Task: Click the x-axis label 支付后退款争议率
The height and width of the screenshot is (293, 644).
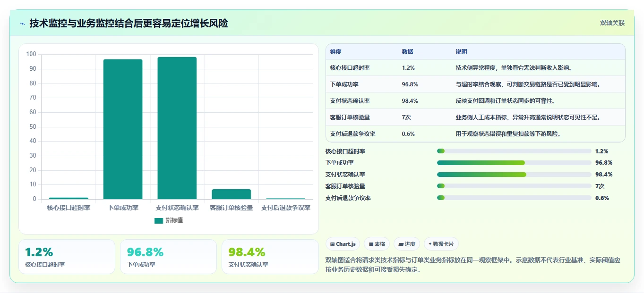Action: point(286,208)
